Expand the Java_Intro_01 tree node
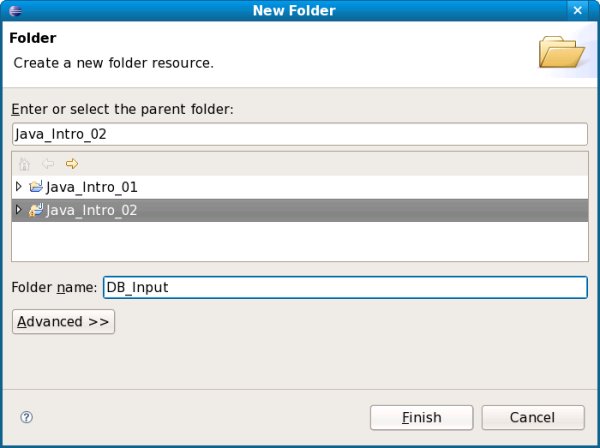600x448 pixels. tap(18, 187)
